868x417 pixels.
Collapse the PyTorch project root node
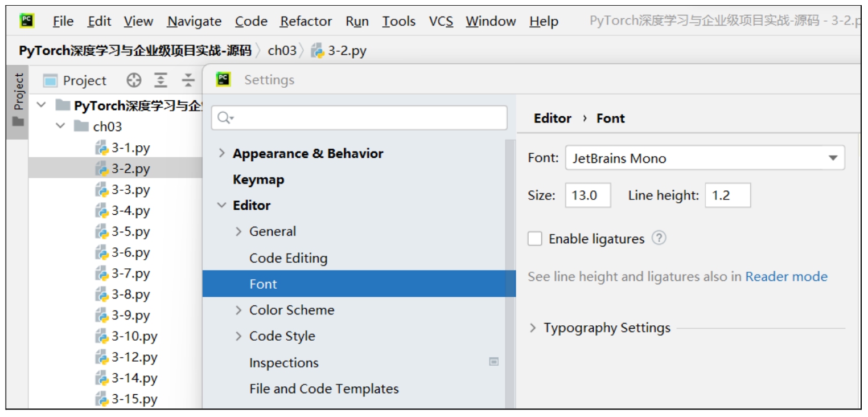click(x=42, y=105)
